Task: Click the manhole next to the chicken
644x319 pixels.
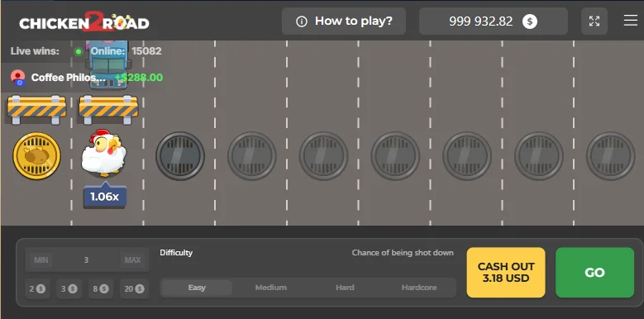Action: [x=180, y=155]
